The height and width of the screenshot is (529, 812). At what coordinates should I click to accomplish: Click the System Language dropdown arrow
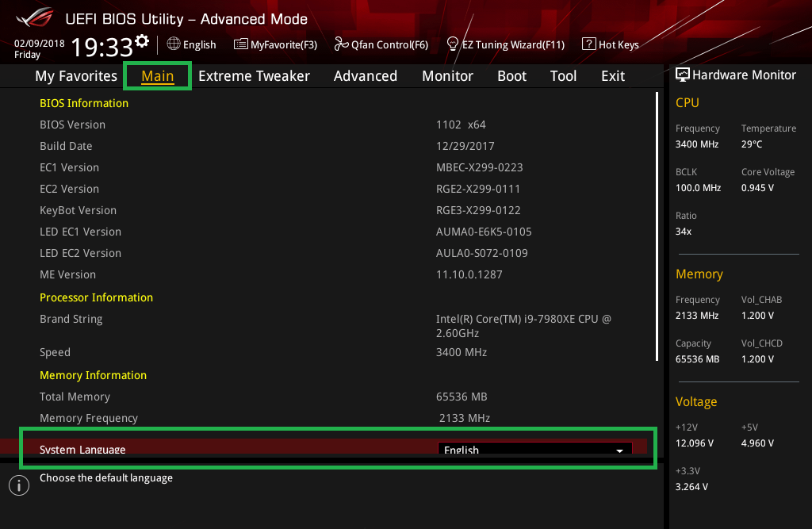(619, 450)
